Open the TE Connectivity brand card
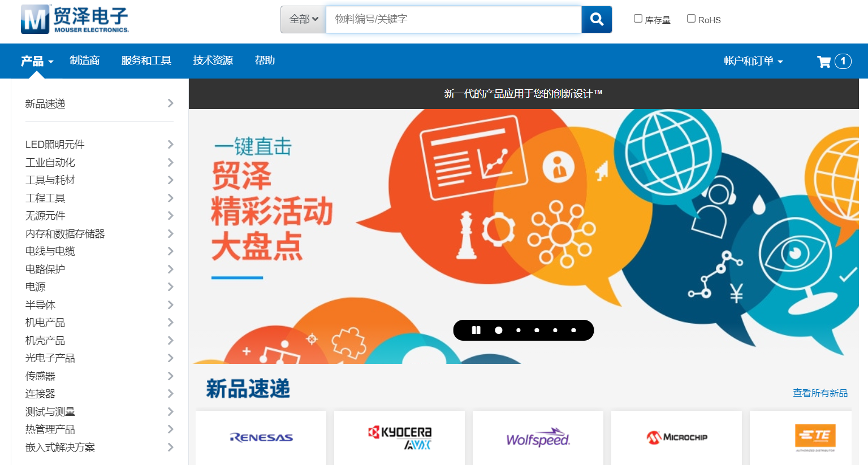This screenshot has width=868, height=465. point(801,437)
